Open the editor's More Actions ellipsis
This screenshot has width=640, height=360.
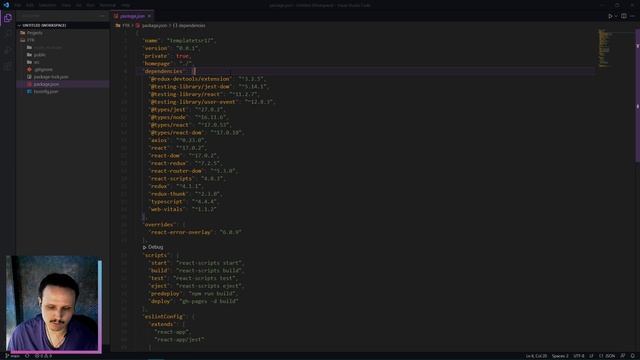coord(633,16)
